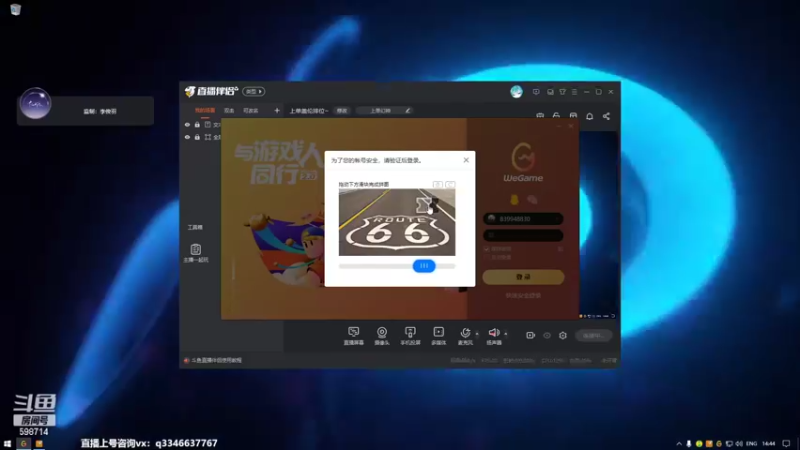Image resolution: width=800 pixels, height=450 pixels.
Task: Click the Windows Start button
Action: pyautogui.click(x=7, y=444)
